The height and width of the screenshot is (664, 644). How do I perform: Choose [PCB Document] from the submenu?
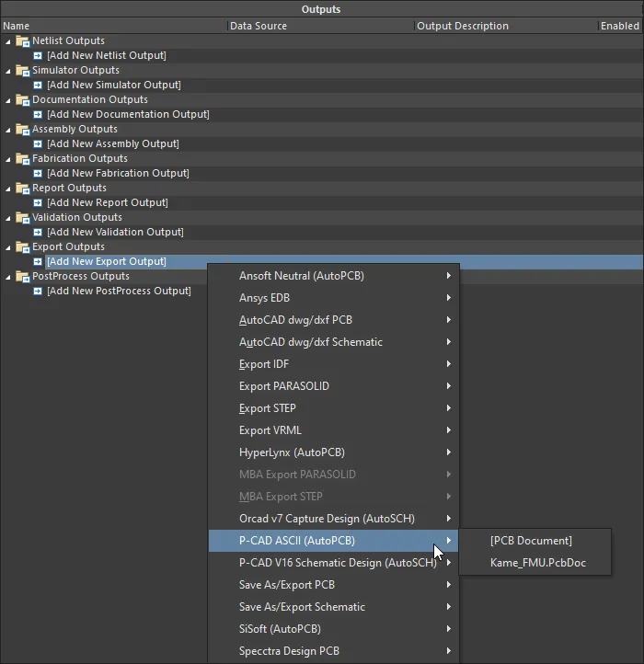535,541
